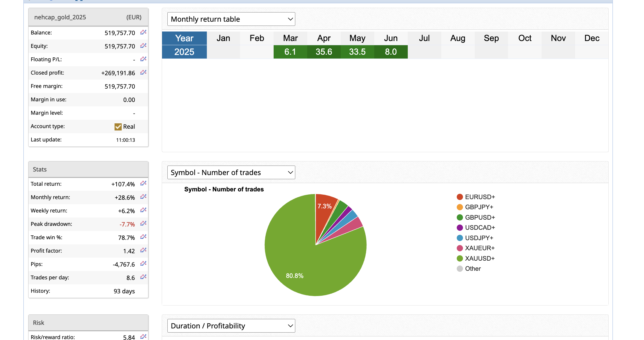This screenshot has height=340, width=644.
Task: Click the Real account type checkmark
Action: 118,127
